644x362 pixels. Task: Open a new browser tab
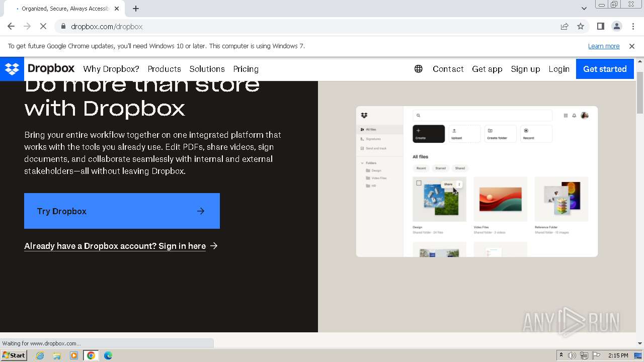[x=136, y=9]
